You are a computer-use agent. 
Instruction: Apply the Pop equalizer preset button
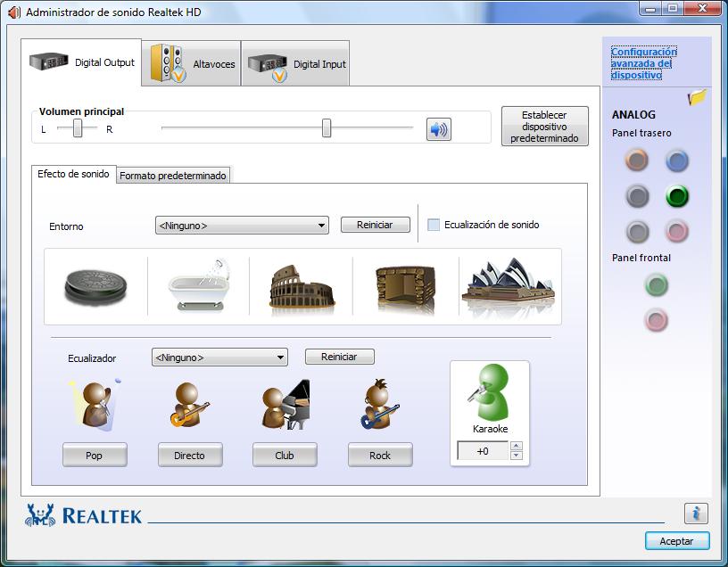tap(95, 456)
